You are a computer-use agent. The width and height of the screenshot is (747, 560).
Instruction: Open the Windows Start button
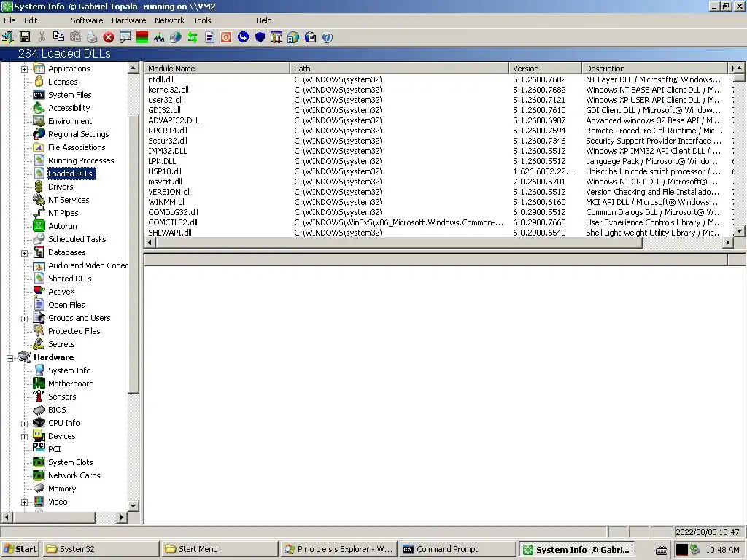[20, 549]
